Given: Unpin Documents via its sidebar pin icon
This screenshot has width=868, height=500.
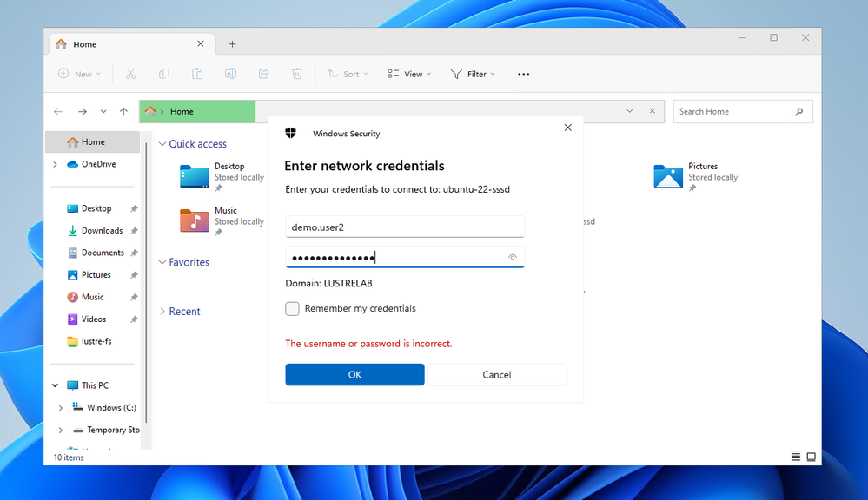Looking at the screenshot, I should pos(134,253).
